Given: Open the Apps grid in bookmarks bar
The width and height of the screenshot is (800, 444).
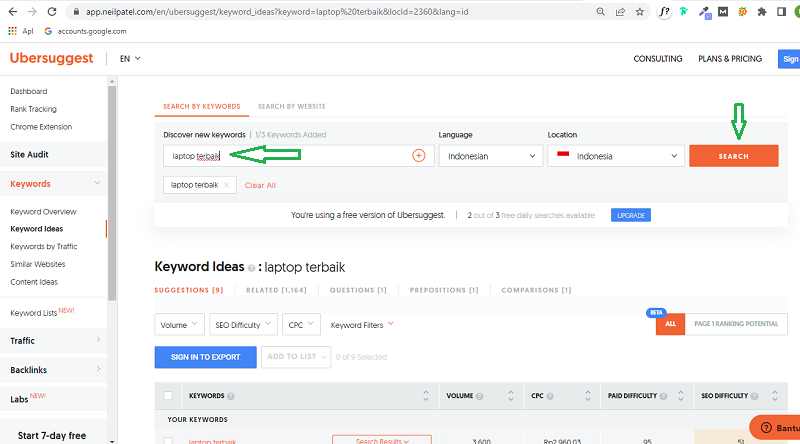Looking at the screenshot, I should [12, 31].
